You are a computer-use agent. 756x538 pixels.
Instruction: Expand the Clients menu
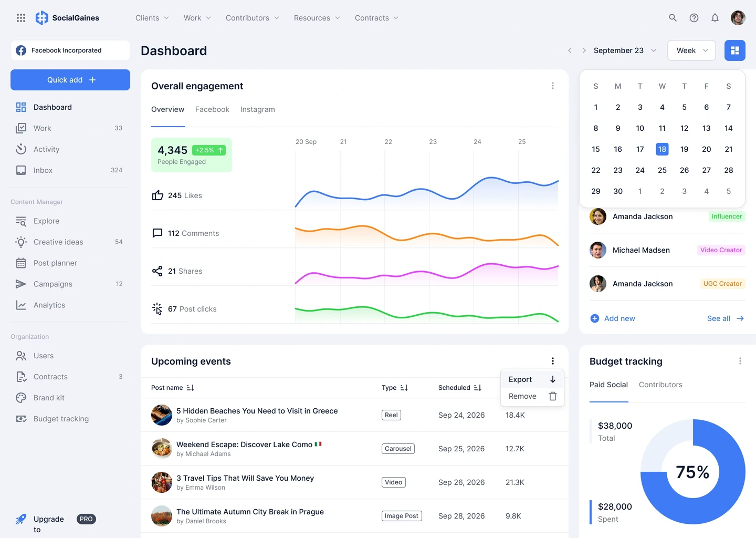(152, 18)
